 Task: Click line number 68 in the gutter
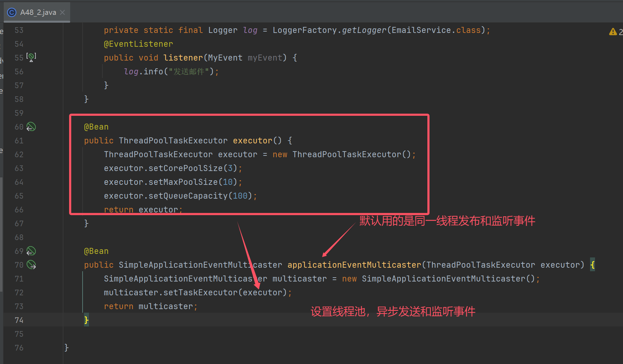tap(19, 237)
